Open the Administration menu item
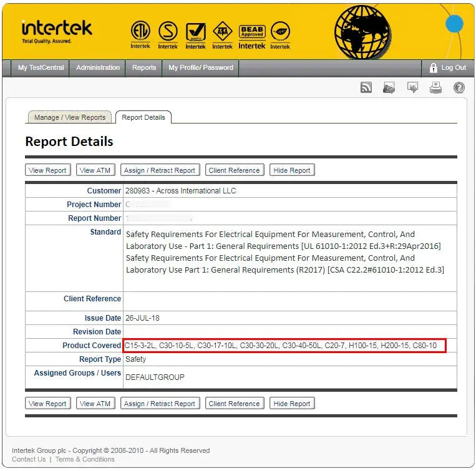 pyautogui.click(x=98, y=67)
